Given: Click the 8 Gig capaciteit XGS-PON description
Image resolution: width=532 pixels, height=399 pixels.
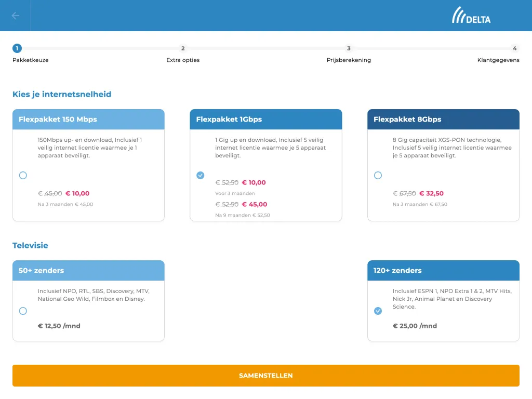Looking at the screenshot, I should 452,148.
